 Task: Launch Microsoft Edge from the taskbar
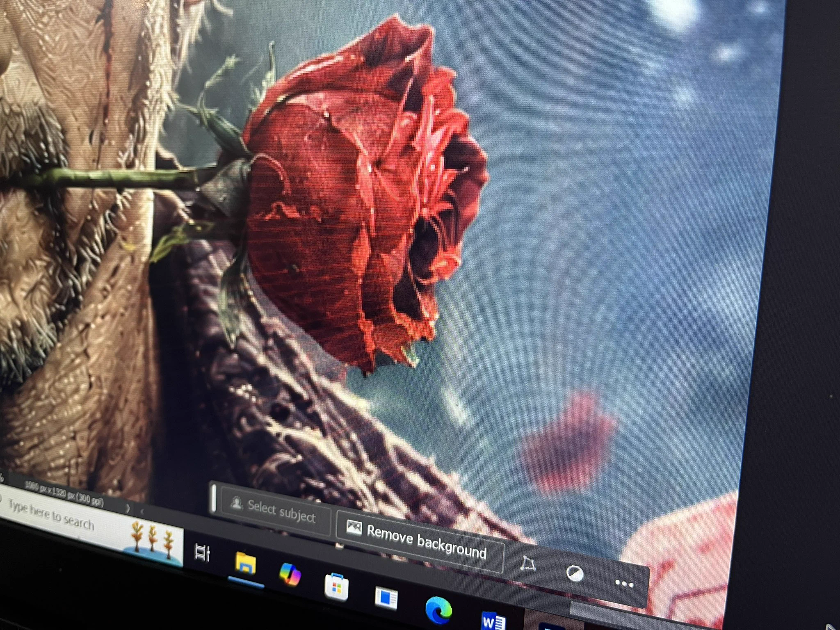(x=438, y=610)
